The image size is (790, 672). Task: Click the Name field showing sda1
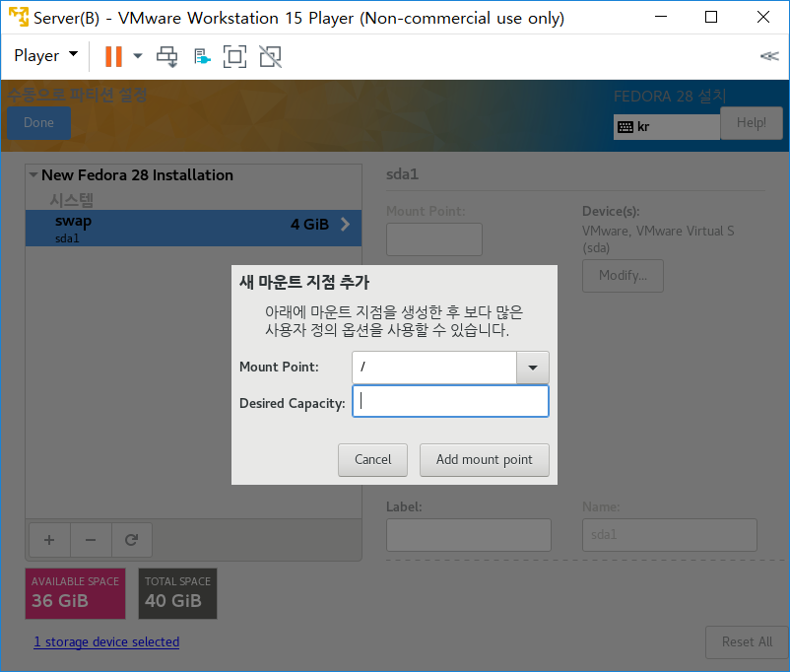click(670, 535)
